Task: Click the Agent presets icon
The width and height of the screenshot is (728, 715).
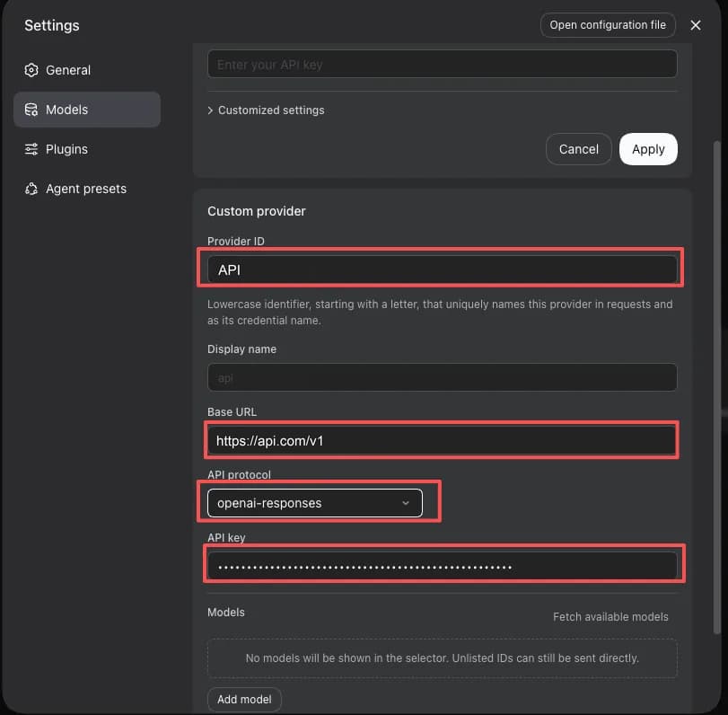Action: [x=31, y=189]
